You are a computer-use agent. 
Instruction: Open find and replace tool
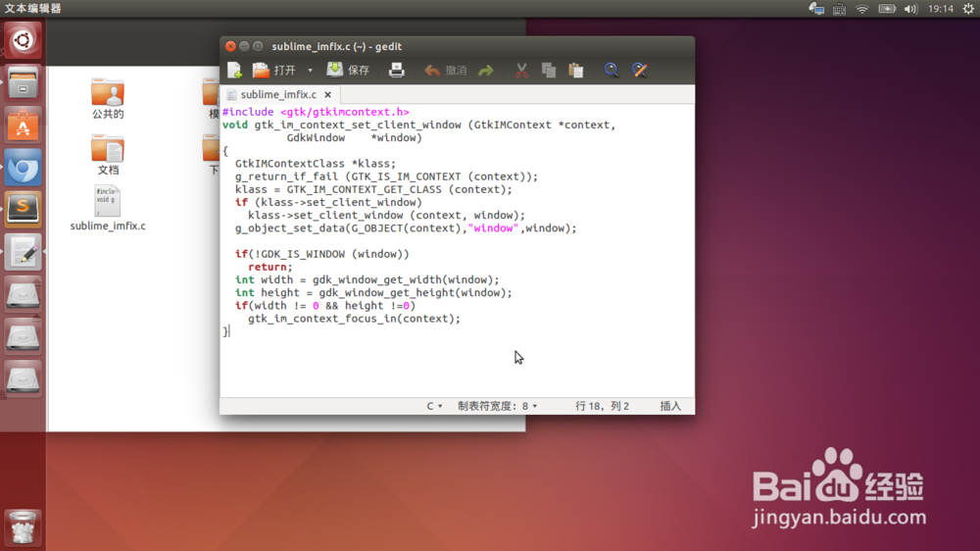(x=639, y=70)
